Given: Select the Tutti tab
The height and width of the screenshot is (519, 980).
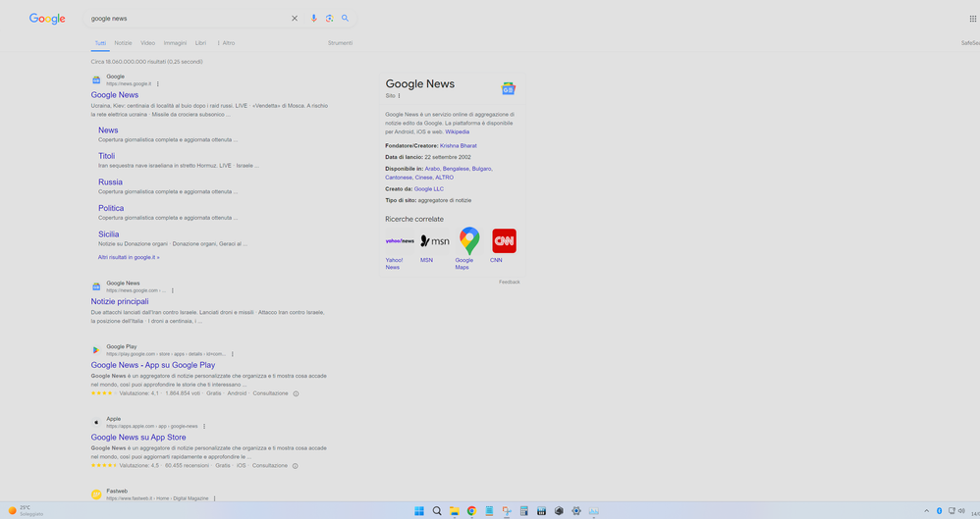Looking at the screenshot, I should pos(100,43).
